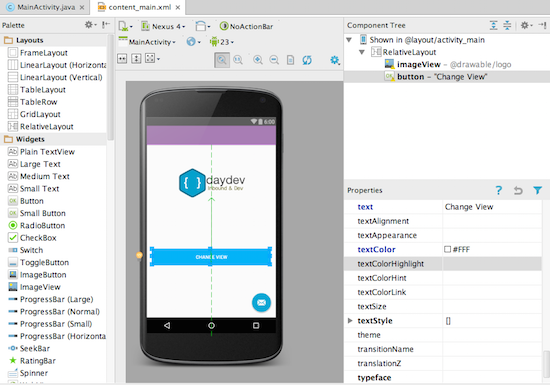Select the Widgets palette group
The width and height of the screenshot is (550, 385).
point(53,139)
